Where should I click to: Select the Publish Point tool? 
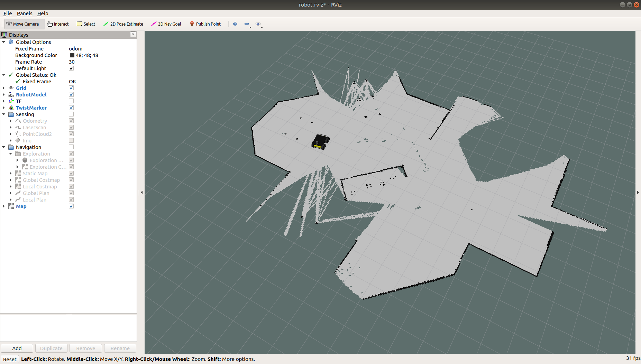point(205,24)
